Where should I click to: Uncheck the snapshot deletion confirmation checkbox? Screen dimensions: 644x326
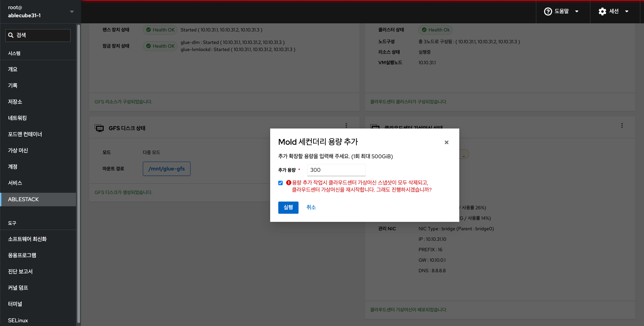pos(280,183)
